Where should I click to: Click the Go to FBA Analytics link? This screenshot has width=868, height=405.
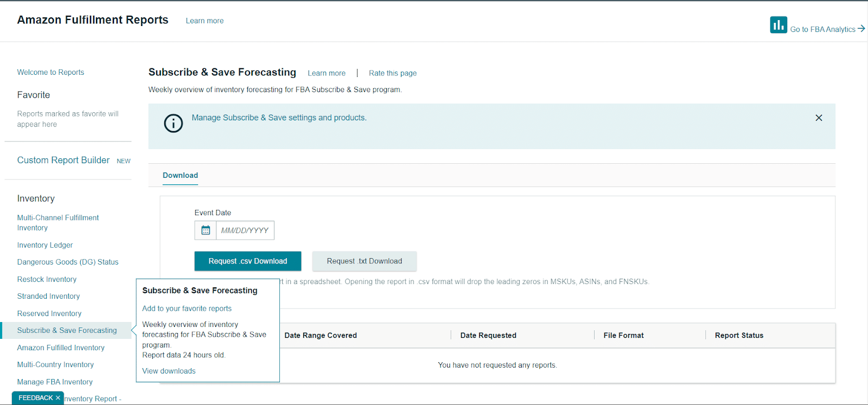point(827,29)
